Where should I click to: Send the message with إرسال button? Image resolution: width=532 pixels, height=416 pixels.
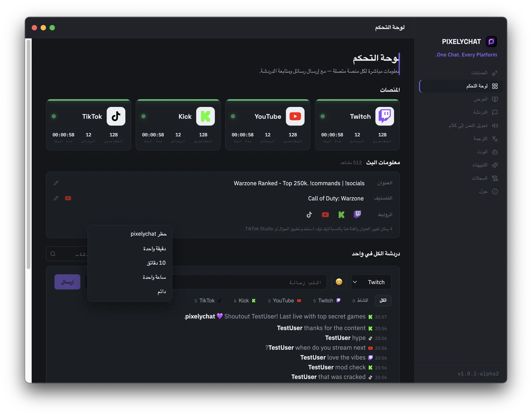pyautogui.click(x=67, y=282)
